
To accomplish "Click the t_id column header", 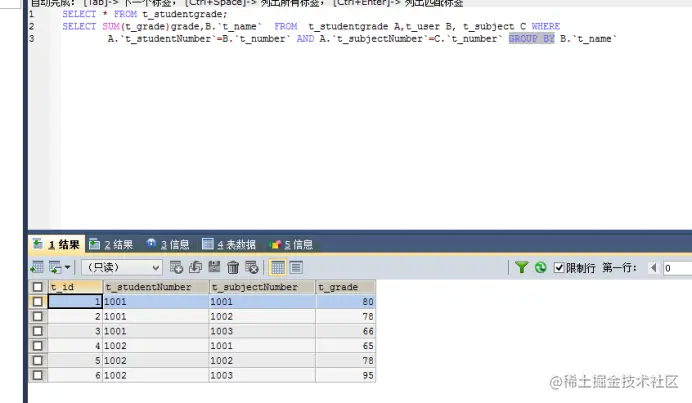I will [75, 287].
